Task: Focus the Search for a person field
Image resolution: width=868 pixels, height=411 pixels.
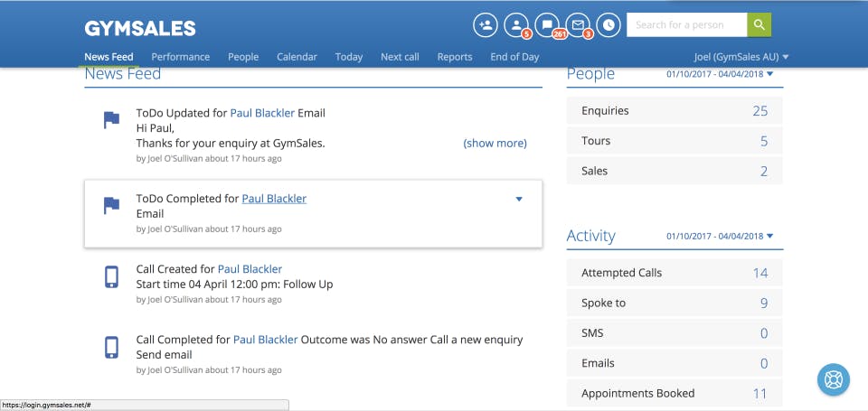Action: point(686,25)
